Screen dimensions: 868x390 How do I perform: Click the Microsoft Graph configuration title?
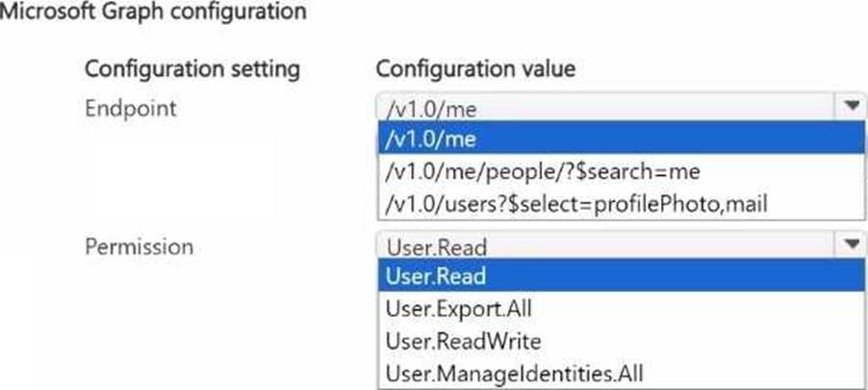click(154, 13)
